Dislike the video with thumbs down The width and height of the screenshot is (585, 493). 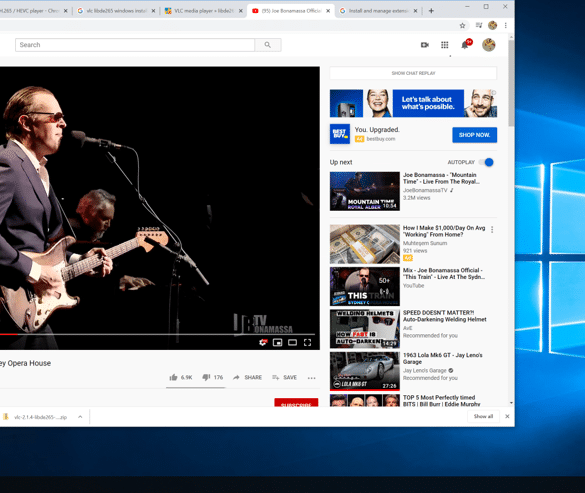[206, 377]
